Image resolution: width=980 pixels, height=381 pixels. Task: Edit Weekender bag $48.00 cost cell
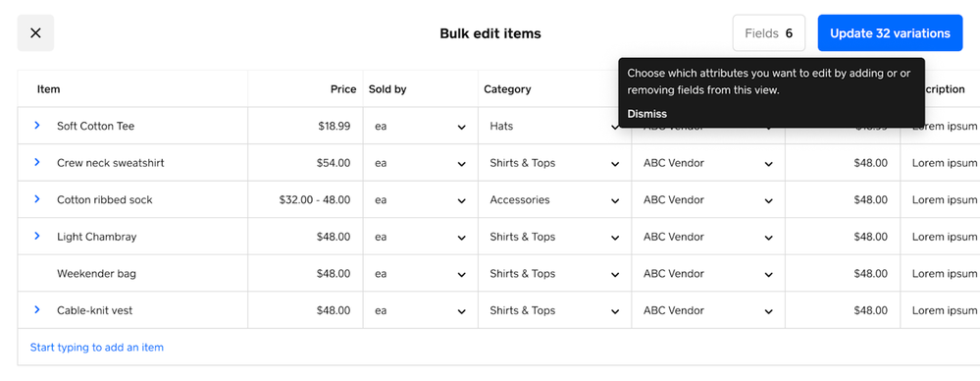843,274
